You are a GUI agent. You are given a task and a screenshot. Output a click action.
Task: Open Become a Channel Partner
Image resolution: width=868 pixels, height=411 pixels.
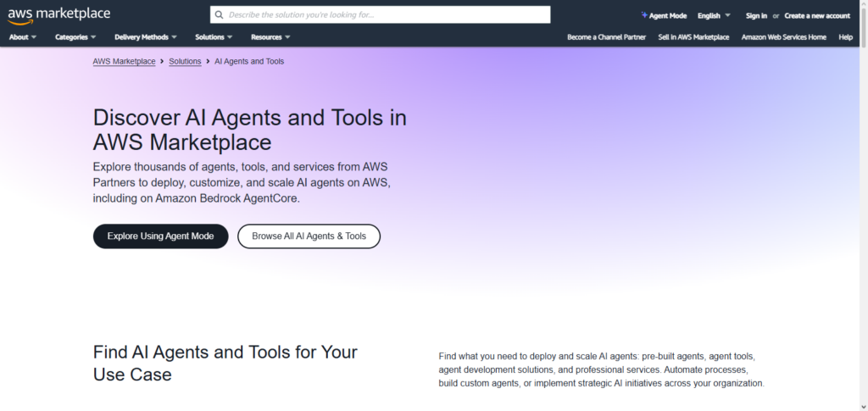pyautogui.click(x=606, y=37)
